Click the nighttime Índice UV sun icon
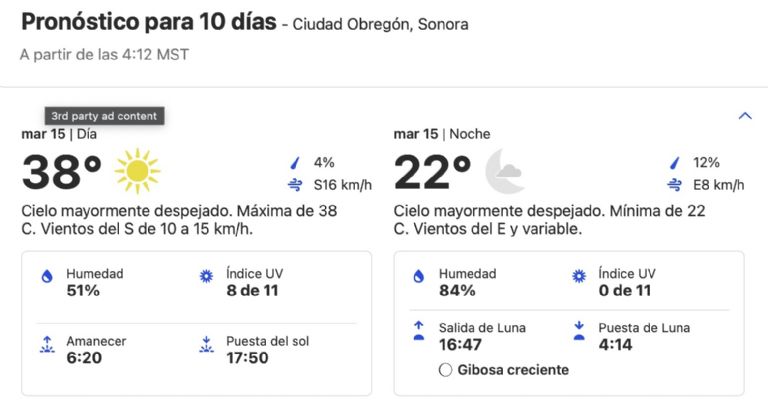Screen dimensions: 768x412 [578, 277]
